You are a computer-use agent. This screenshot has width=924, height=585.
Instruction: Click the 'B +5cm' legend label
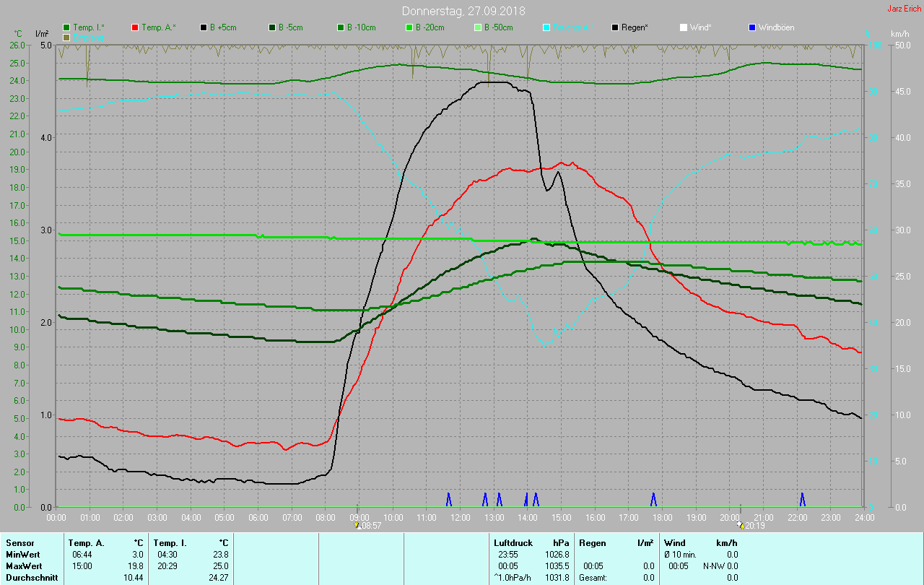pyautogui.click(x=224, y=27)
